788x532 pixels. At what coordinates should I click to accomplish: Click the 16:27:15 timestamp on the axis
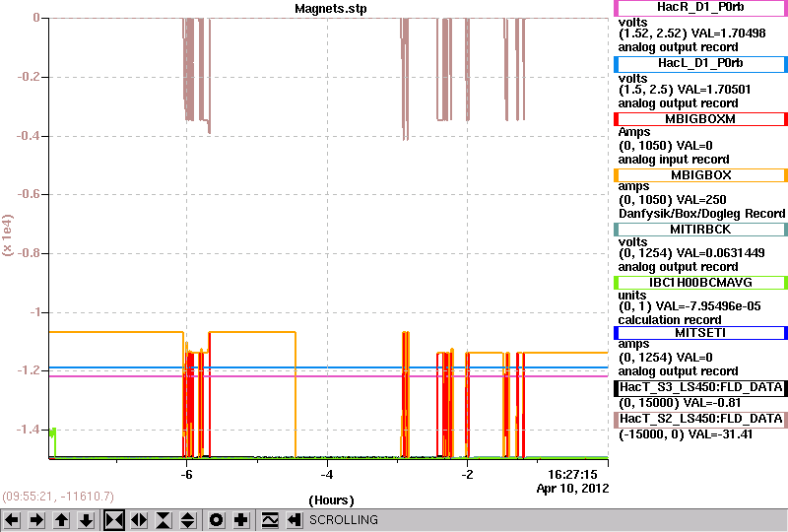click(572, 475)
